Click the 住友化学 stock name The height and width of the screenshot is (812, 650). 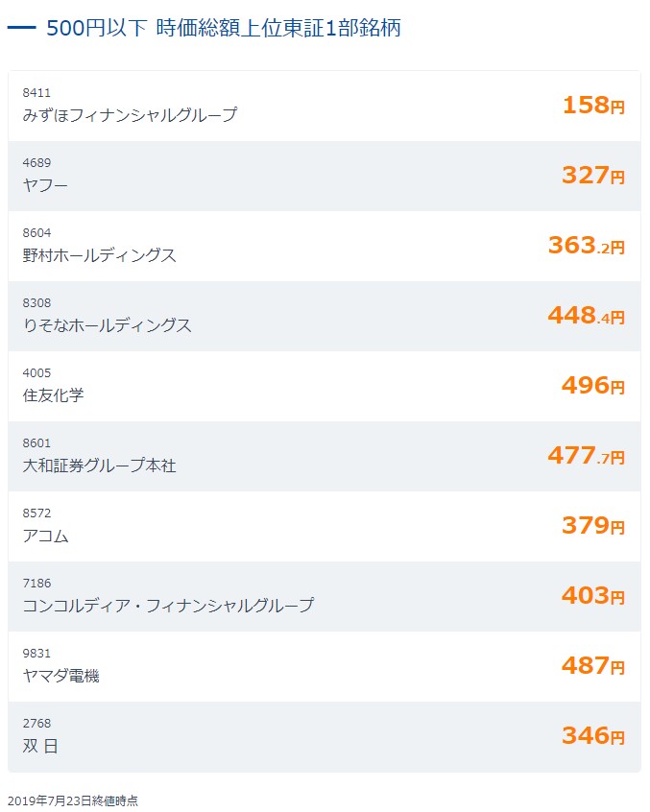(53, 395)
